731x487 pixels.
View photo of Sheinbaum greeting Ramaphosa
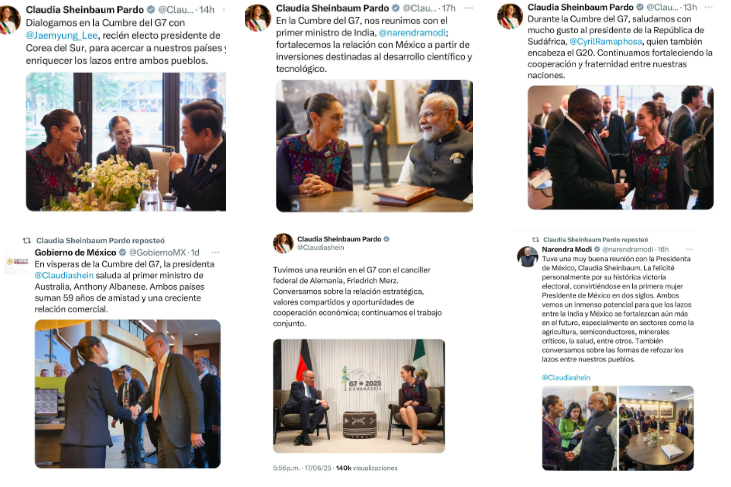[621, 147]
